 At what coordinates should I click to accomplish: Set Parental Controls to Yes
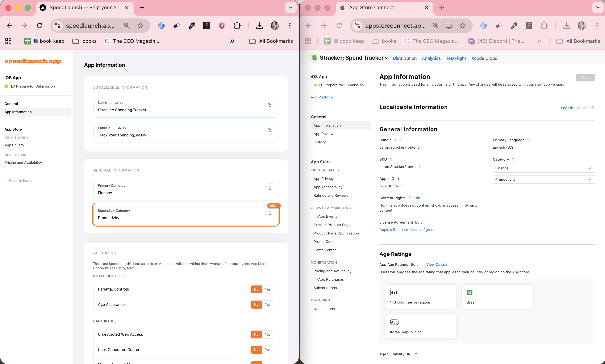tap(268, 289)
